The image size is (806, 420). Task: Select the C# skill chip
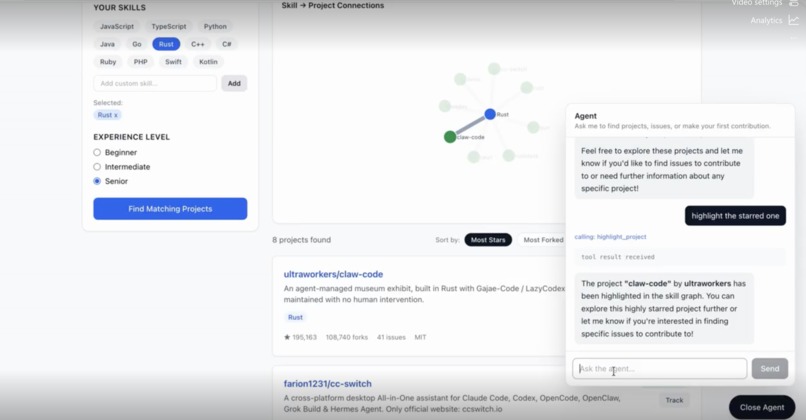pos(227,44)
